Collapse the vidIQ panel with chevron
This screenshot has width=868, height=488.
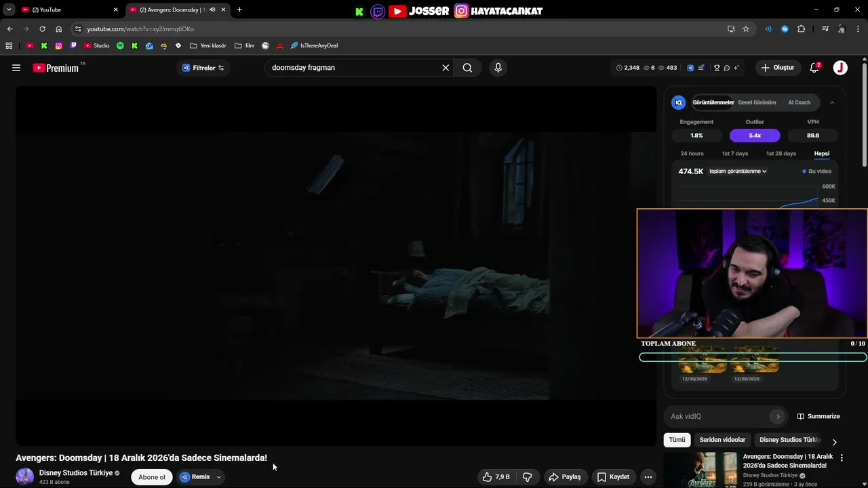point(832,102)
